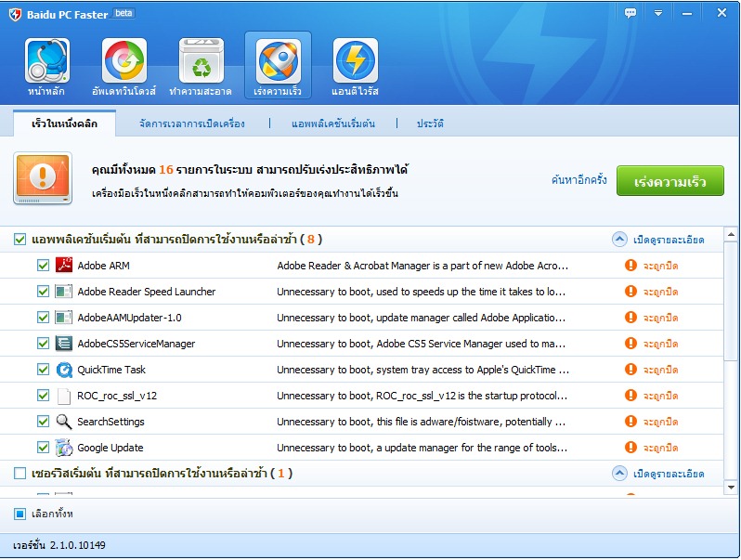Click the QuickTime Task item icon
Image resolution: width=741 pixels, height=560 pixels.
(64, 370)
